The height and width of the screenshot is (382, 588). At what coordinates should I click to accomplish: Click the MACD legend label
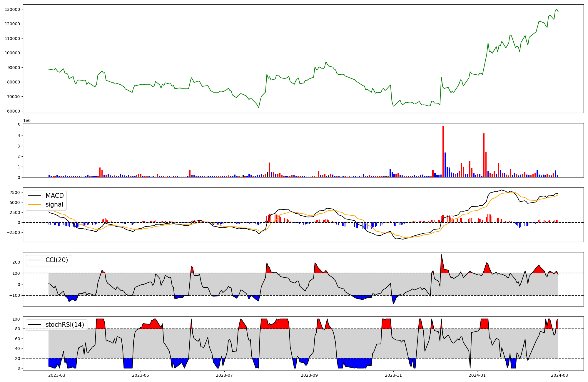(x=54, y=196)
